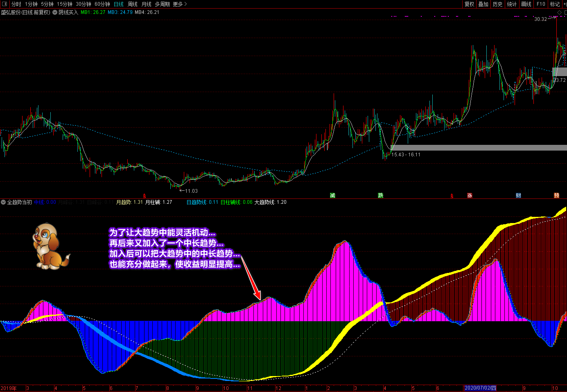This screenshot has width=567, height=392.
Task: Open the 画线 drawing tools
Action: tap(526, 4)
